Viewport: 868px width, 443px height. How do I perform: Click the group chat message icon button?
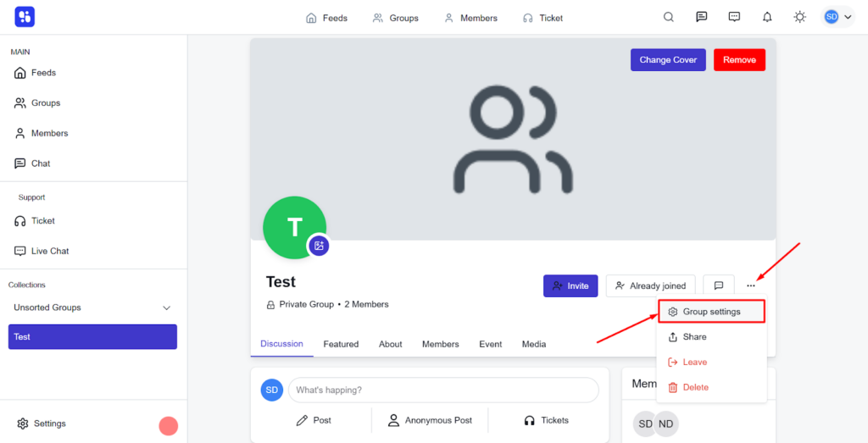[x=719, y=286]
